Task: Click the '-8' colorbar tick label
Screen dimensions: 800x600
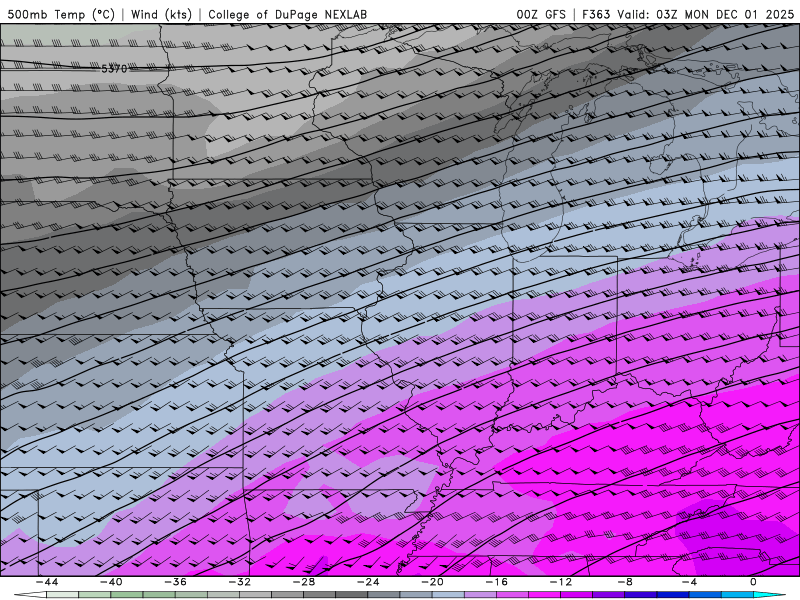Action: tap(625, 582)
